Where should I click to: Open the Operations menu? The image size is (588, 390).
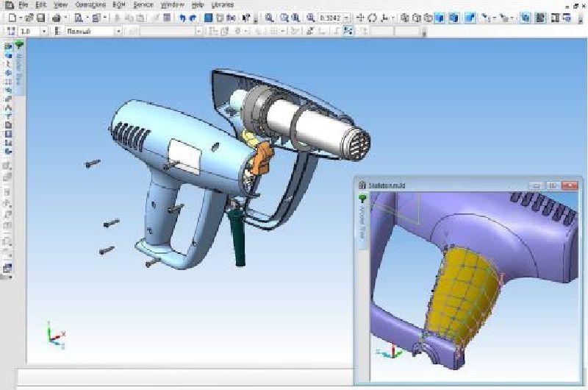pos(90,5)
